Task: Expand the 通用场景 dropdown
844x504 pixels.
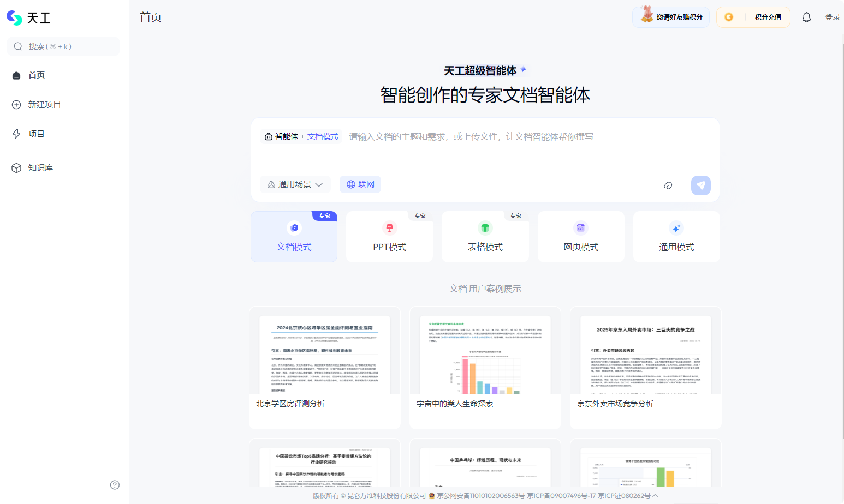Action: coord(295,184)
